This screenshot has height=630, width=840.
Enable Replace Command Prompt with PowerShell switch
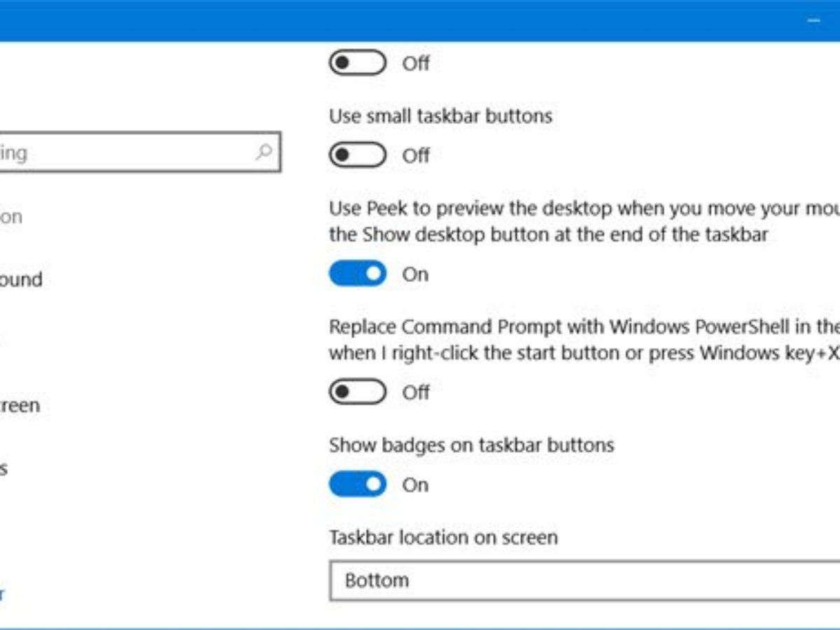point(357,392)
